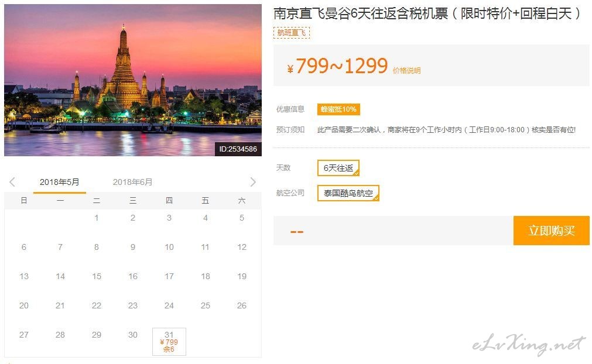Click the price range ¥799~1299
592x364 pixels.
[337, 66]
